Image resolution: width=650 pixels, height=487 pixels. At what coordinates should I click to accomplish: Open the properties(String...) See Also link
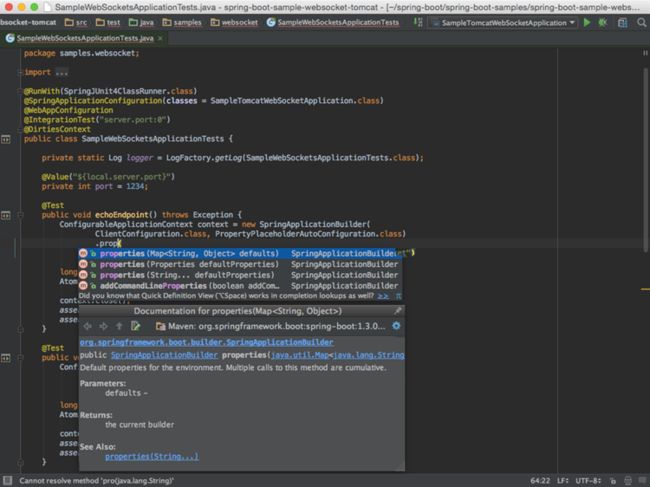(152, 456)
